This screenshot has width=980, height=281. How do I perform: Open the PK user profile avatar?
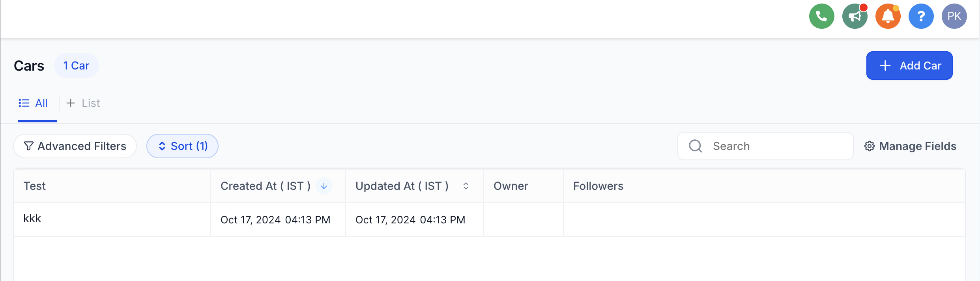pos(954,16)
